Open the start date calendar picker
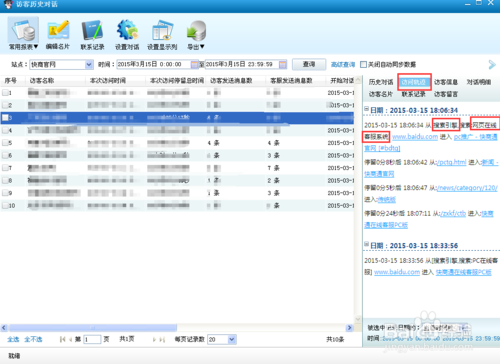This screenshot has height=364, width=500. tap(194, 64)
